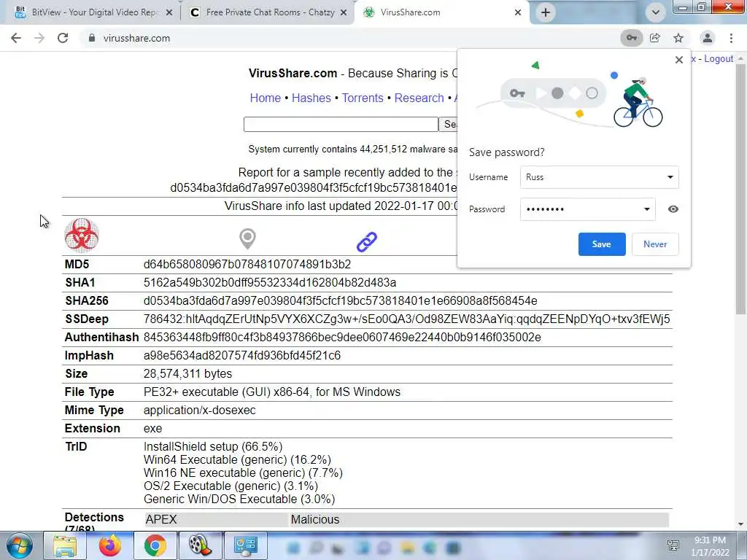
Task: Close the Save password popup
Action: [x=679, y=60]
